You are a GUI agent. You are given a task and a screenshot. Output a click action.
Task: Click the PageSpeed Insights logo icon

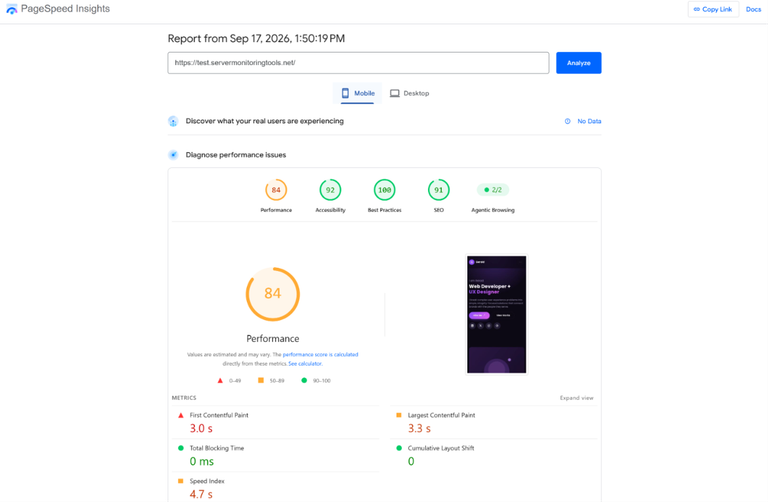[x=11, y=9]
